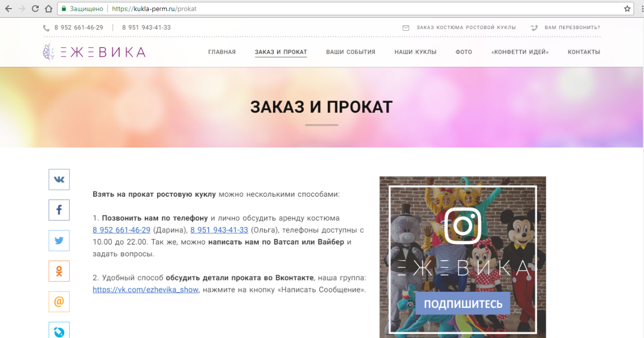The height and width of the screenshot is (338, 644).
Task: Open the ФОТО menu item
Action: (464, 52)
